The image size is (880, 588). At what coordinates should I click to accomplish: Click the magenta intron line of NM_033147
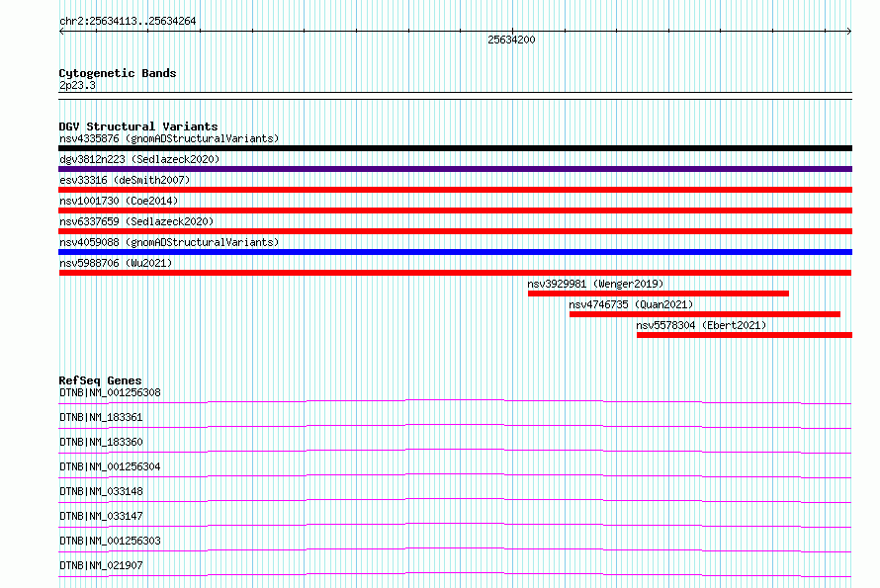455,524
